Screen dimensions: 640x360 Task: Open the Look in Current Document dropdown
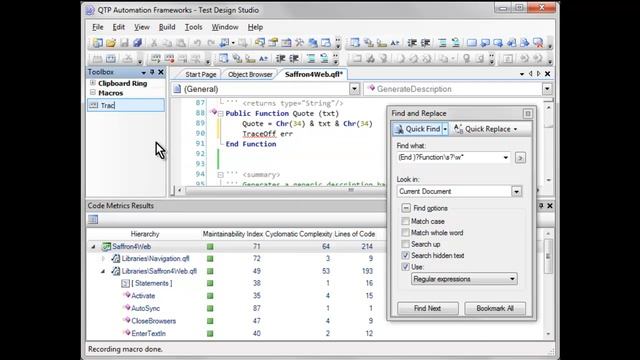(516, 191)
